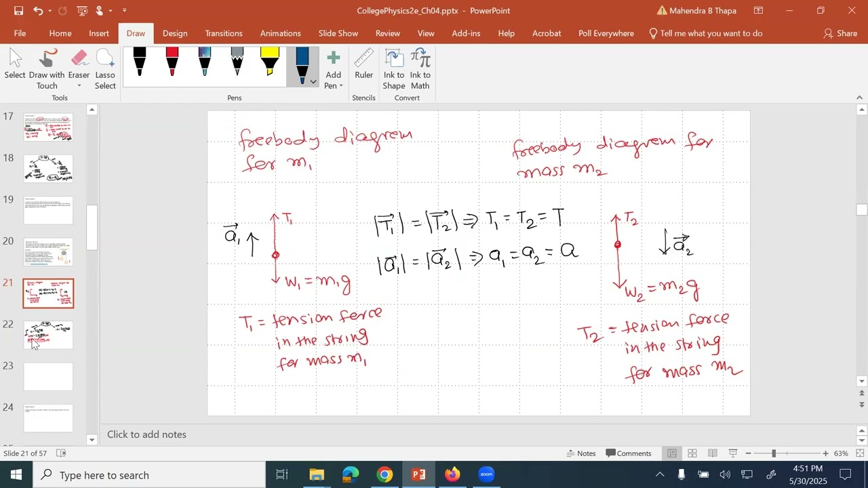
Task: Open the Acrobat tab
Action: tap(547, 33)
